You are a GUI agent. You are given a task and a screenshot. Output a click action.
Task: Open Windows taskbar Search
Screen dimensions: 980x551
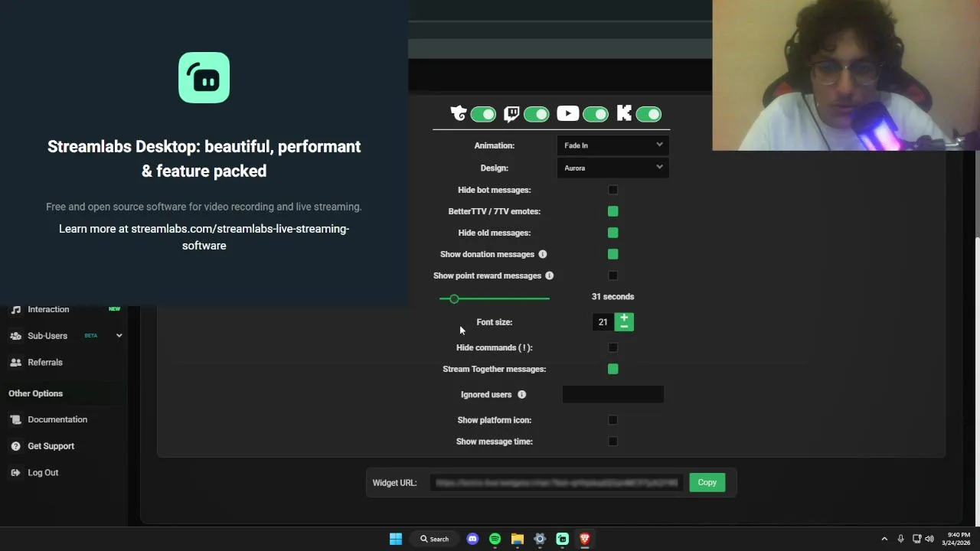tap(434, 539)
